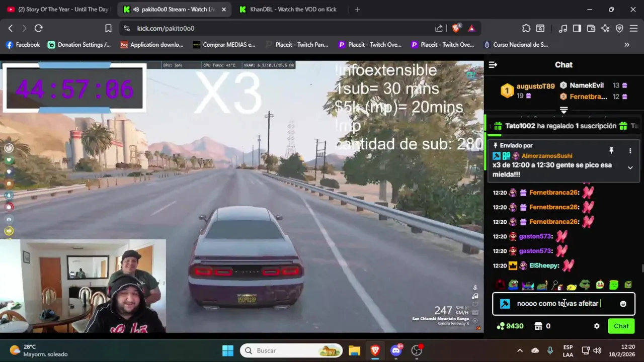Image resolution: width=644 pixels, height=362 pixels.
Task: Open Discord from the taskbar
Action: tap(396, 350)
